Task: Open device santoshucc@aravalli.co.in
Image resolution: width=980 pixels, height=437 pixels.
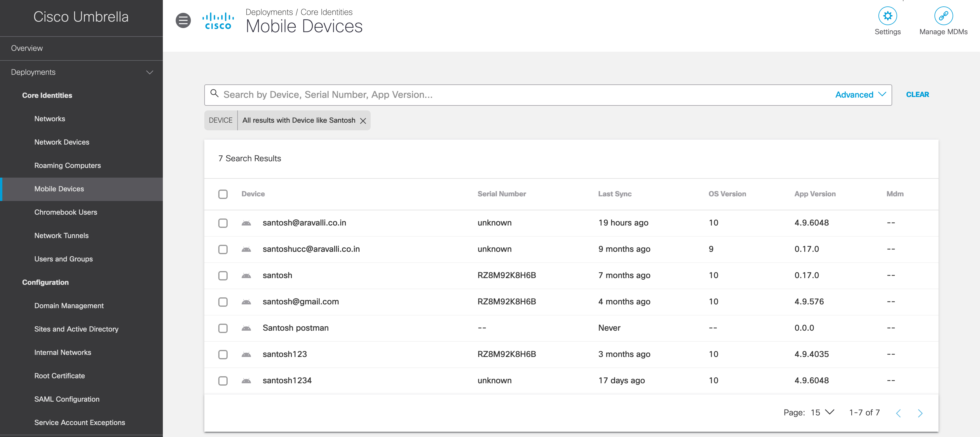Action: pyautogui.click(x=311, y=249)
